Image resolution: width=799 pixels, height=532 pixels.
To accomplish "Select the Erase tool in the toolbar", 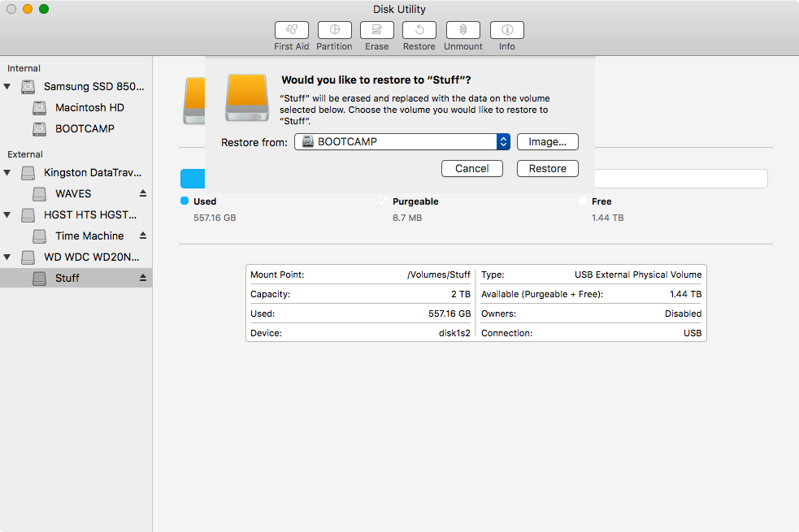I will (376, 34).
